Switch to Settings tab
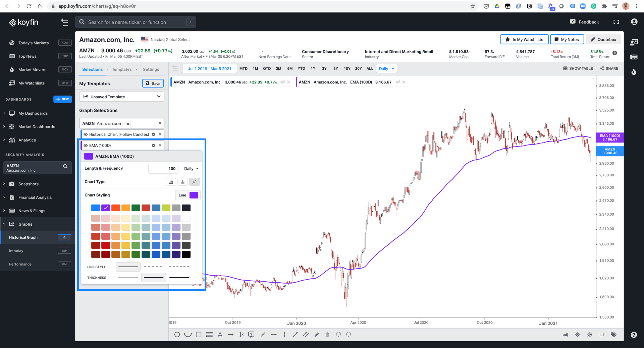 151,69
